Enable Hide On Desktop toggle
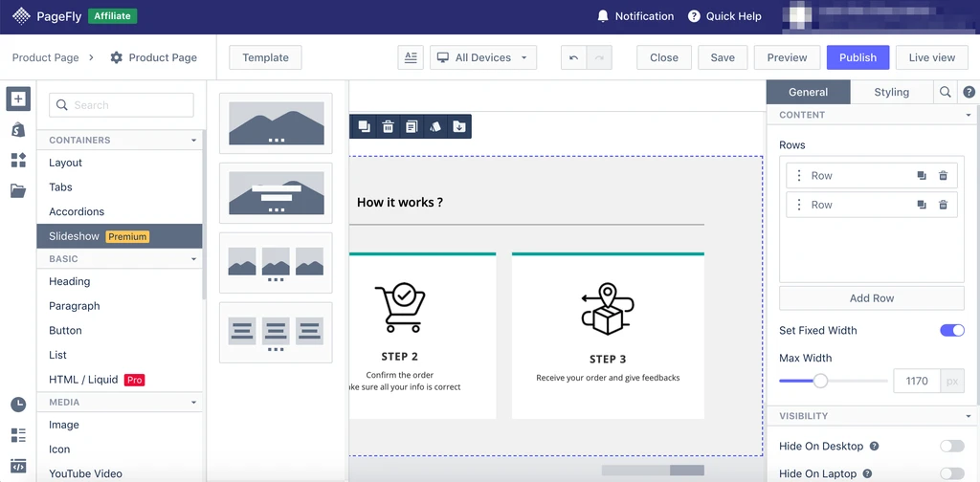Image resolution: width=980 pixels, height=482 pixels. coord(951,446)
